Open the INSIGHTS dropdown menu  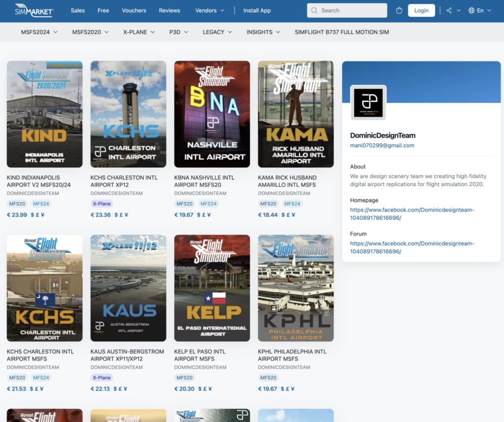263,32
